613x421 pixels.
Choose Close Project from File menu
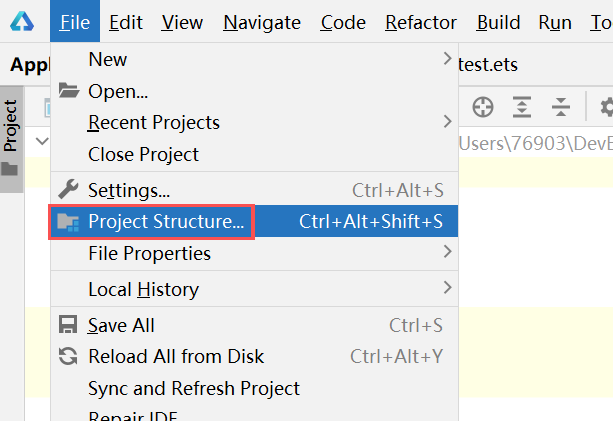[x=143, y=154]
